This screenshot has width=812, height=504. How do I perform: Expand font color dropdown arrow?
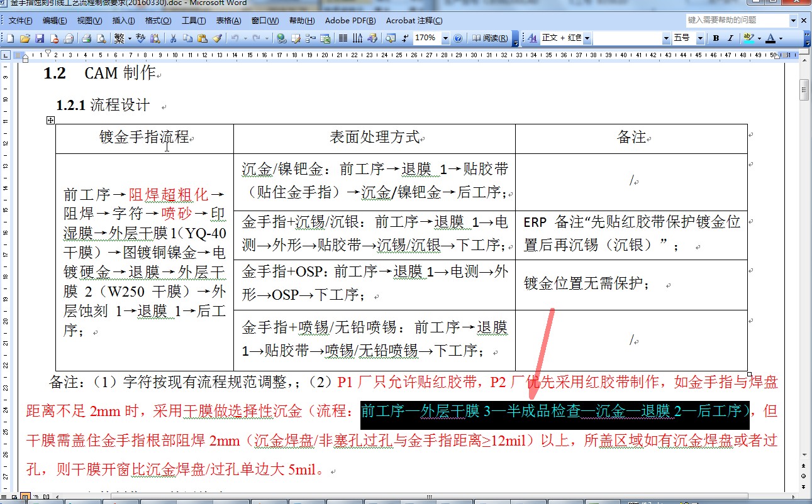781,38
